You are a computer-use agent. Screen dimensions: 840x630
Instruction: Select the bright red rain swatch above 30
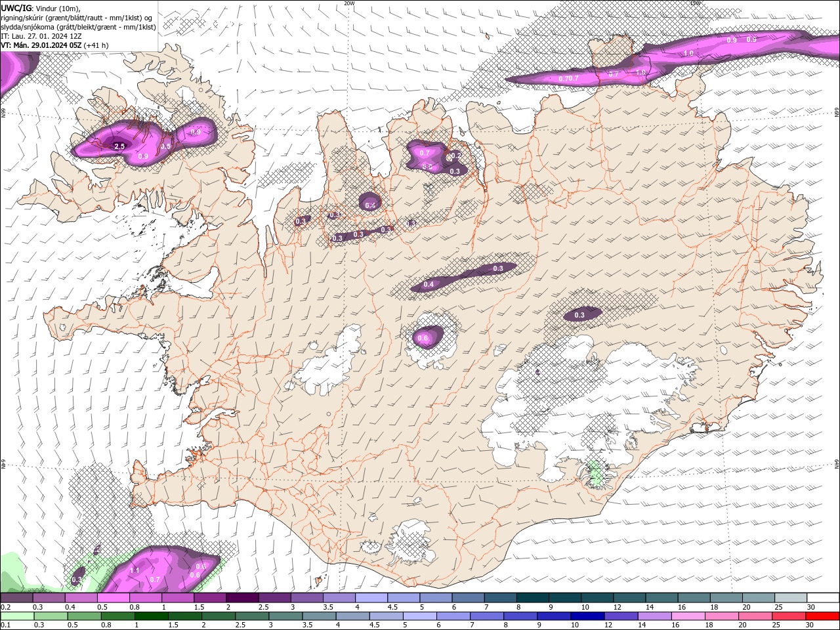tap(822, 616)
